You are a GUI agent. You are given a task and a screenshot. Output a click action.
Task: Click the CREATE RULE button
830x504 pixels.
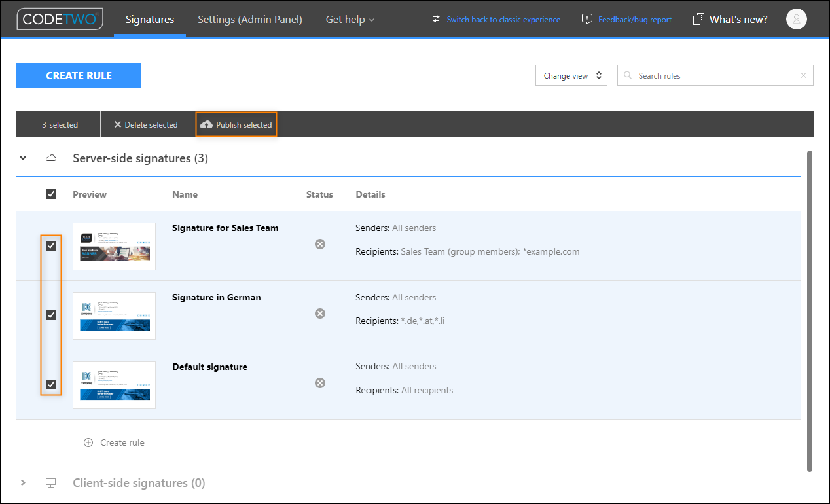point(79,75)
